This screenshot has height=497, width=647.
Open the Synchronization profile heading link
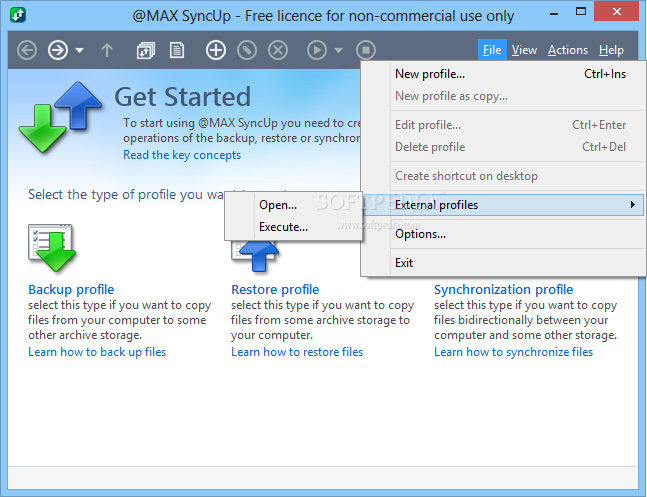(503, 289)
